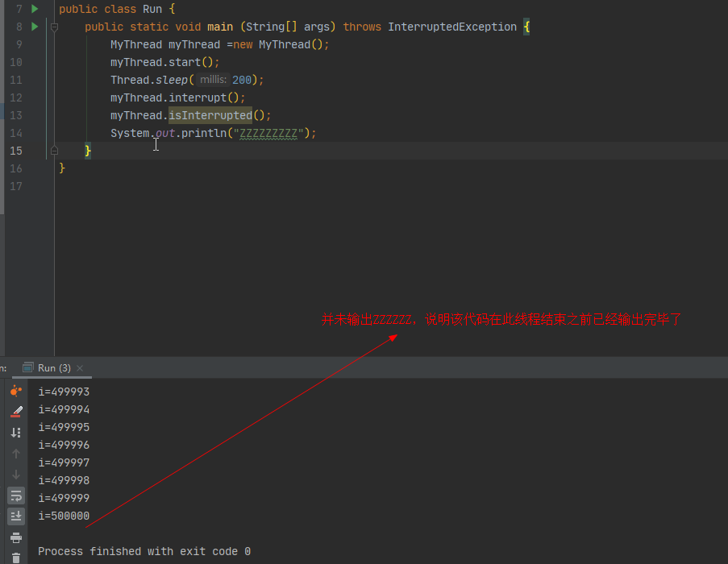The image size is (728, 564).
Task: Click console line i=499996
Action: [64, 445]
